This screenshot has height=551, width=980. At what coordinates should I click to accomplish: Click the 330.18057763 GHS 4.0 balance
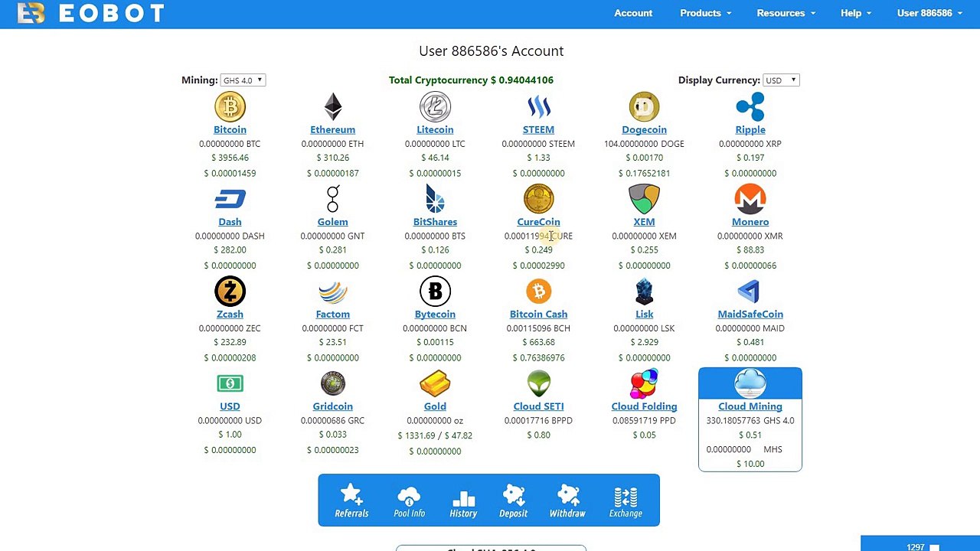click(x=750, y=421)
